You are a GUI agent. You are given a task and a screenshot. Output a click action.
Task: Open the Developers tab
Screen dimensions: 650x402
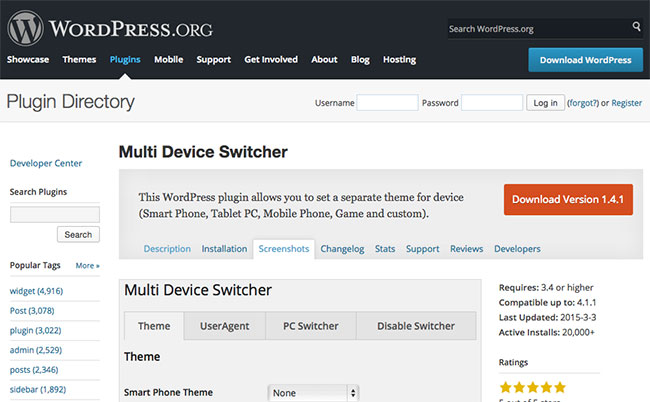(517, 249)
